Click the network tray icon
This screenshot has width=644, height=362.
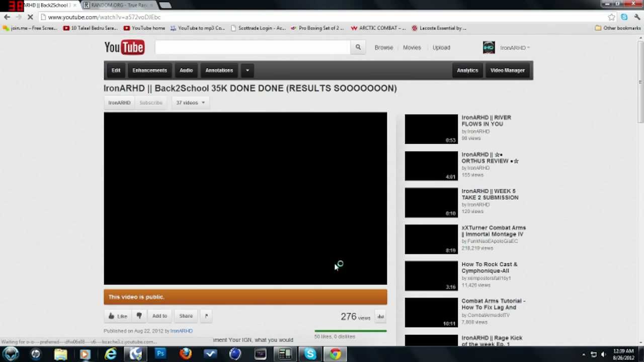point(594,354)
